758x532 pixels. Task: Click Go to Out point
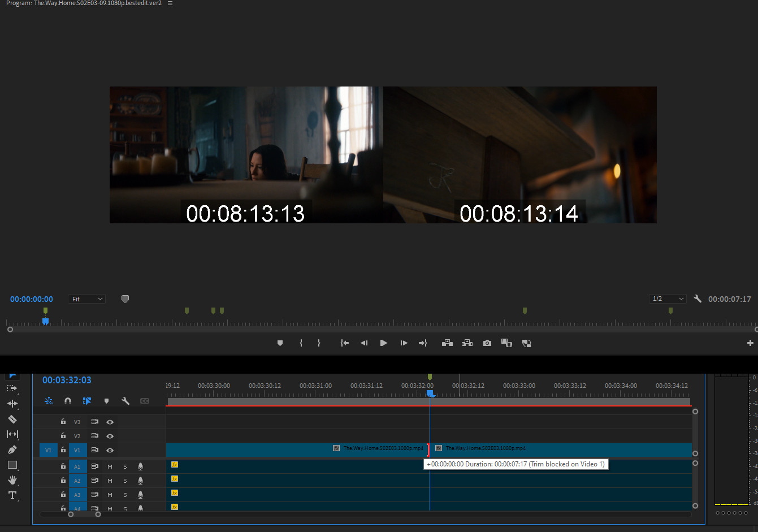point(423,343)
